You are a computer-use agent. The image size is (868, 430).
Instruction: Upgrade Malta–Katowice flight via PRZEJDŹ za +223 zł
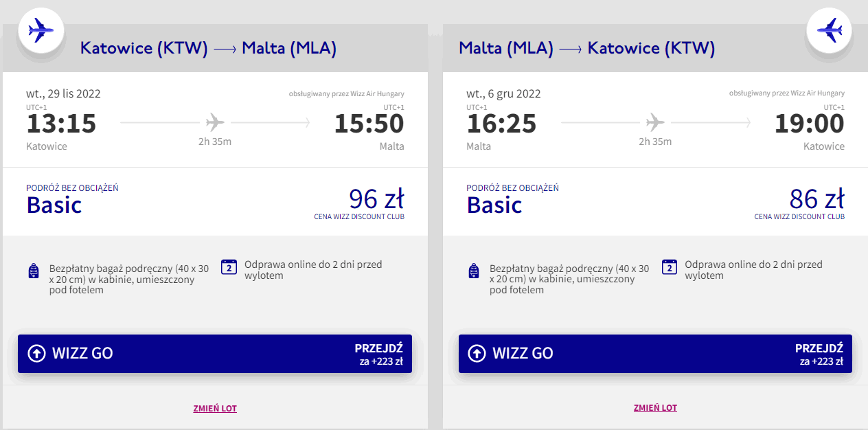[x=818, y=354]
